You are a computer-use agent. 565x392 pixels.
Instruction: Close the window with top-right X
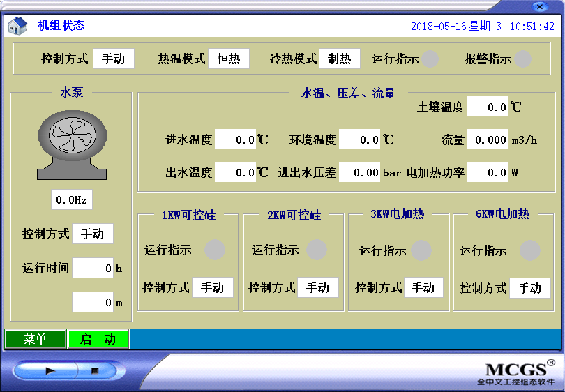click(x=540, y=6)
